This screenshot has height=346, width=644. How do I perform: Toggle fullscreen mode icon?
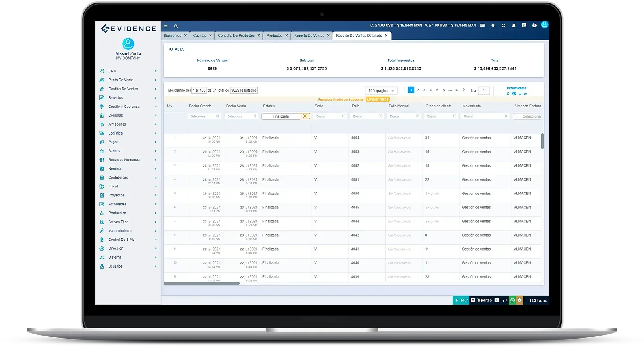pyautogui.click(x=503, y=26)
